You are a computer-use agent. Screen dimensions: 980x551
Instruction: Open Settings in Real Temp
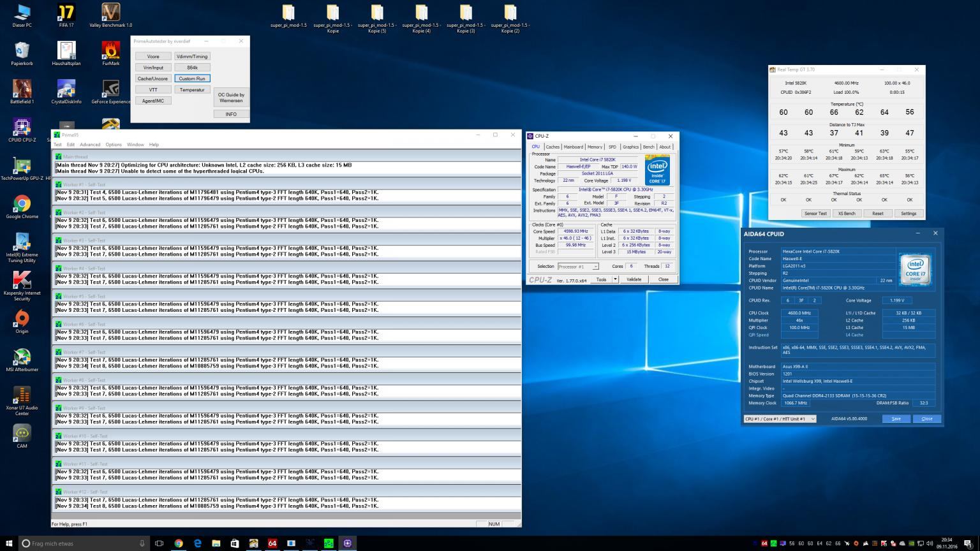click(909, 214)
